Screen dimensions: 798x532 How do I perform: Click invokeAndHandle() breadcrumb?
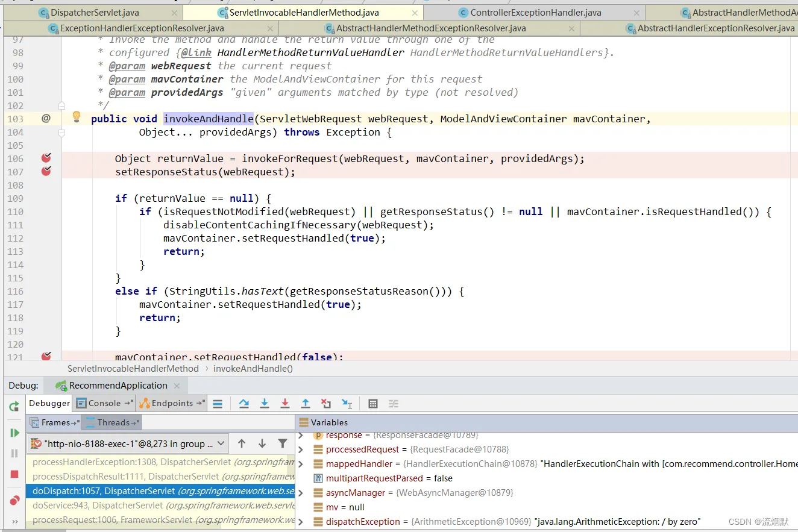(253, 369)
